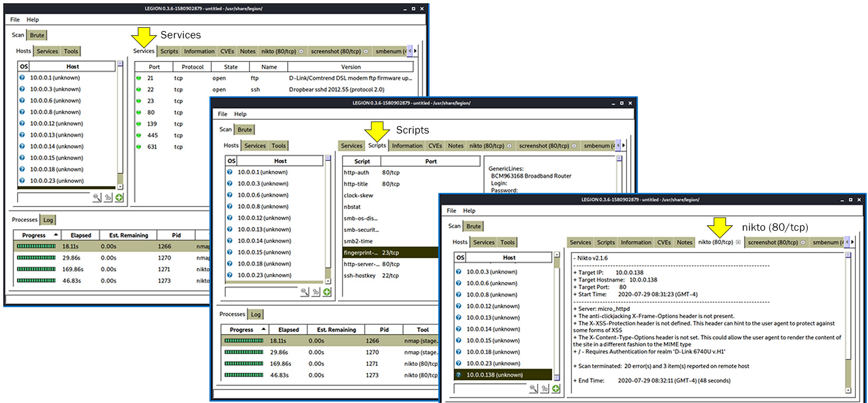This screenshot has width=868, height=403.
Task: Click the OS icon of 10.0.0.138 in the front window
Action: 459,375
